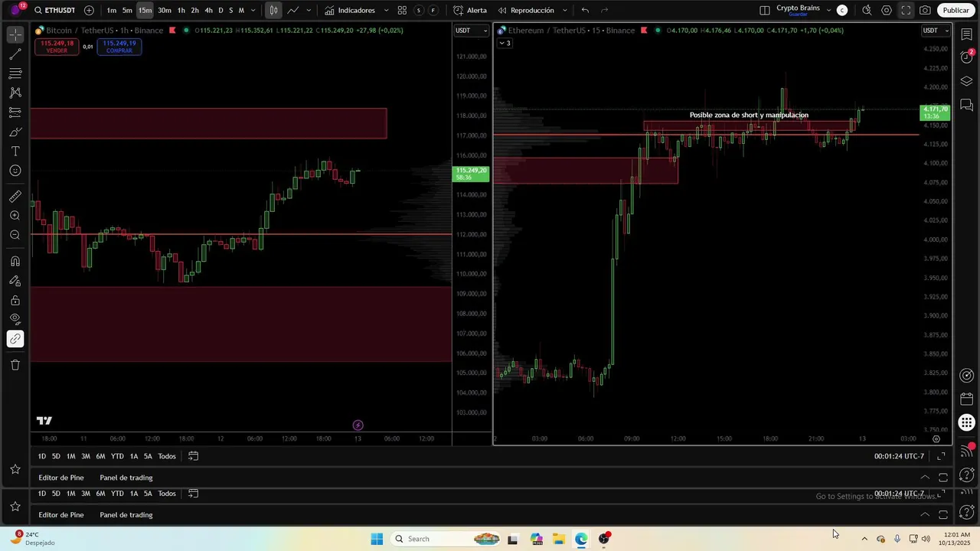
Task: Select the 15m interval
Action: (x=145, y=11)
